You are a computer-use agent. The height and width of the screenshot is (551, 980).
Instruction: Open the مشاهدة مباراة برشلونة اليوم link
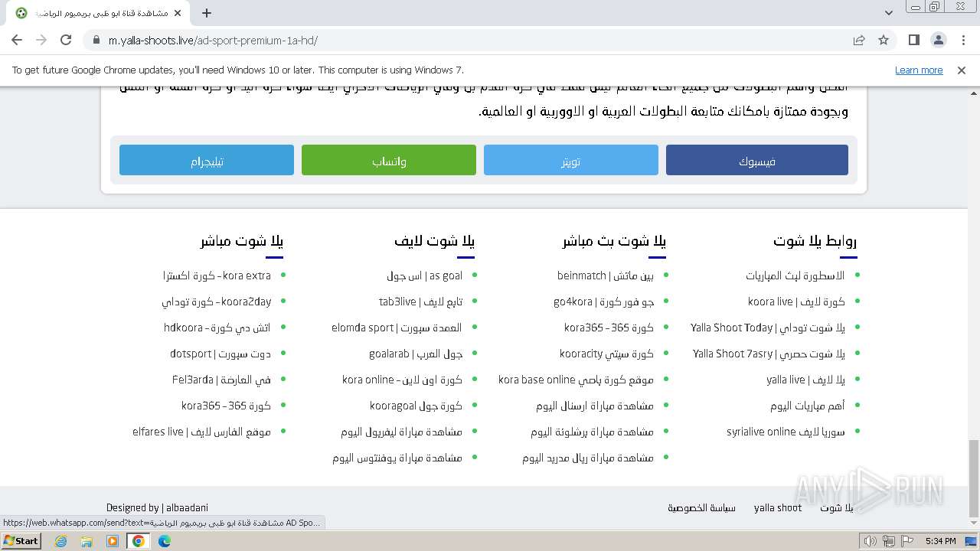click(x=592, y=432)
